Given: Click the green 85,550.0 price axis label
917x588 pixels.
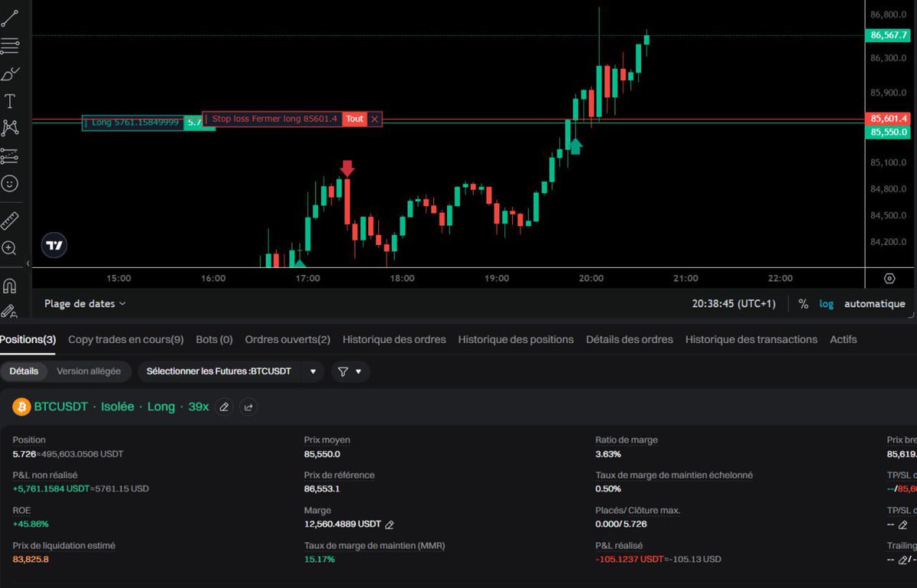Looking at the screenshot, I should pyautogui.click(x=889, y=132).
